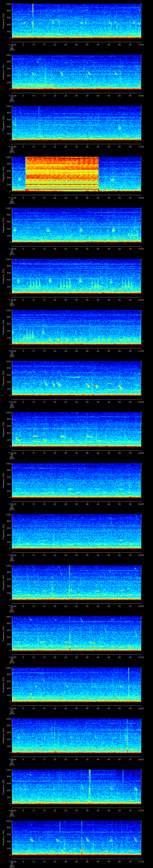This screenshot has height=868, width=153.
Task: Click the 31:00 end time label
Action: (141, 861)
